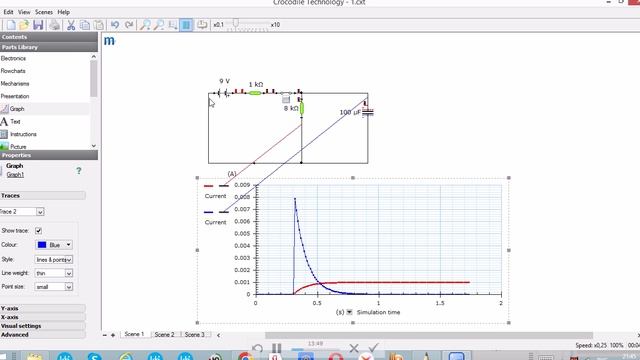The image size is (640, 360).
Task: Save the circuit with the floppy icon
Action: [x=38, y=25]
